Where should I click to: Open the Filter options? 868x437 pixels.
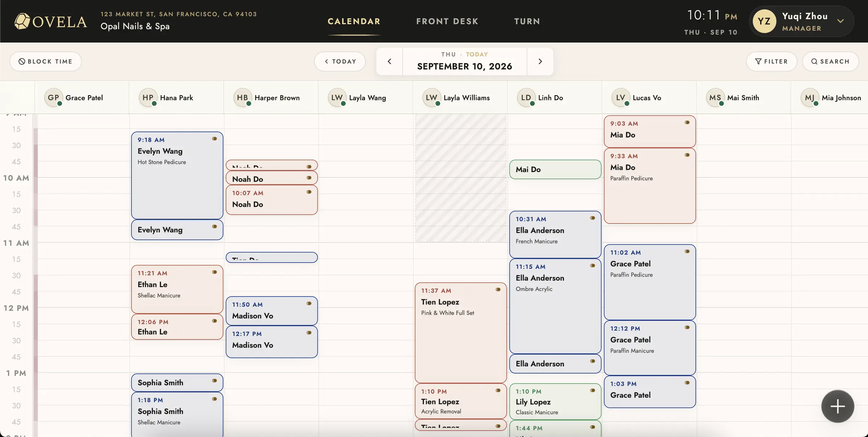coord(771,61)
